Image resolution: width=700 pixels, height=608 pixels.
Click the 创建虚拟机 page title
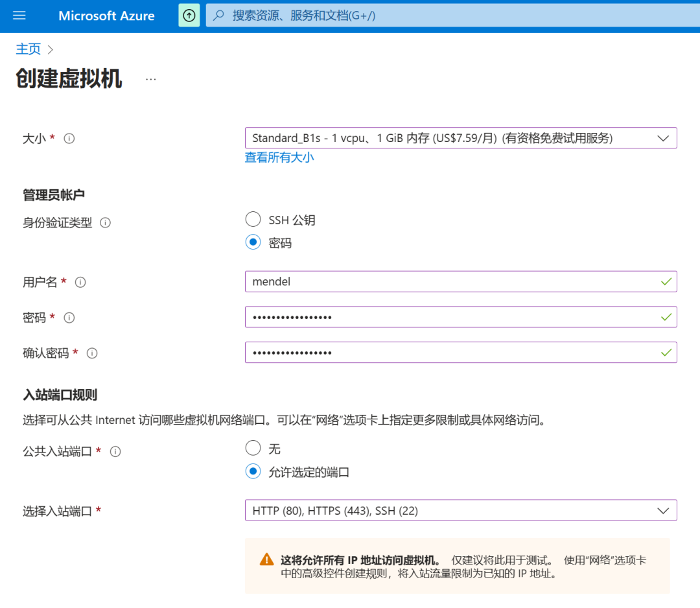[69, 79]
